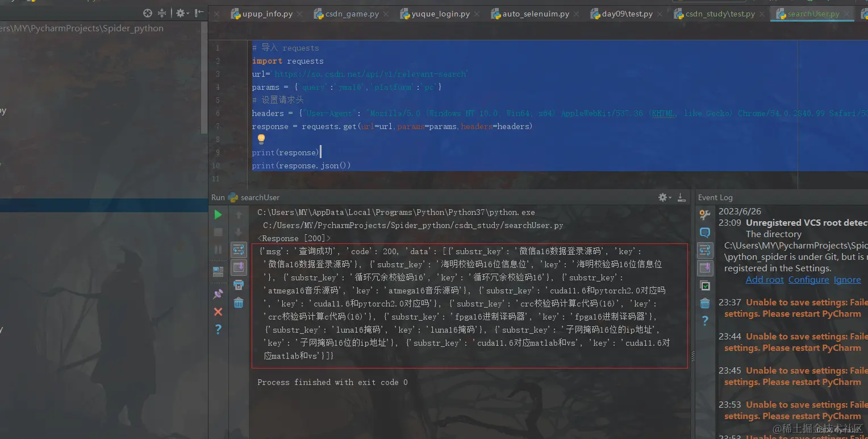Click the Event Log panel title

tap(715, 197)
